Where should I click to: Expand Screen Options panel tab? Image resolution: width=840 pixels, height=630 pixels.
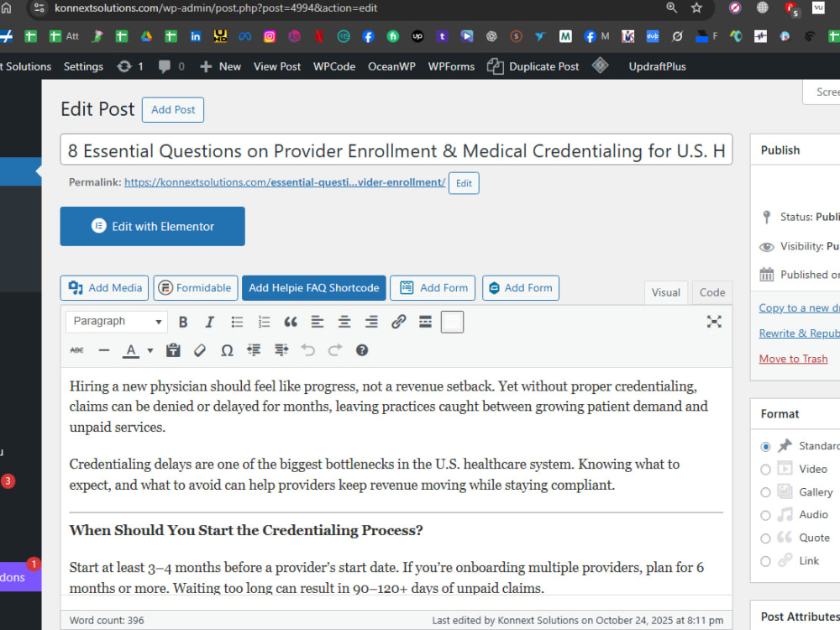tap(822, 92)
